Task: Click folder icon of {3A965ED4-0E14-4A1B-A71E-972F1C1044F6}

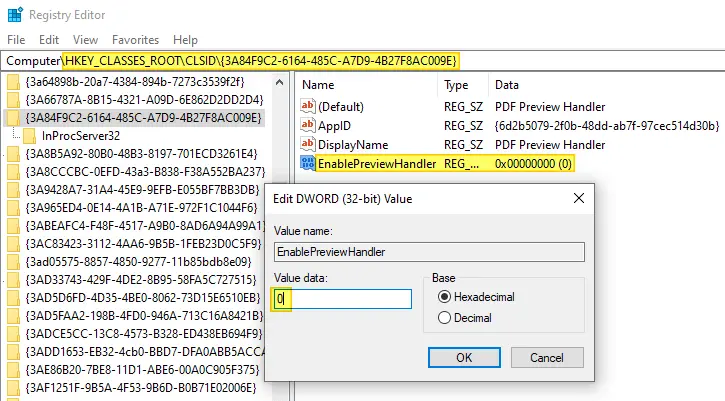Action: point(13,208)
